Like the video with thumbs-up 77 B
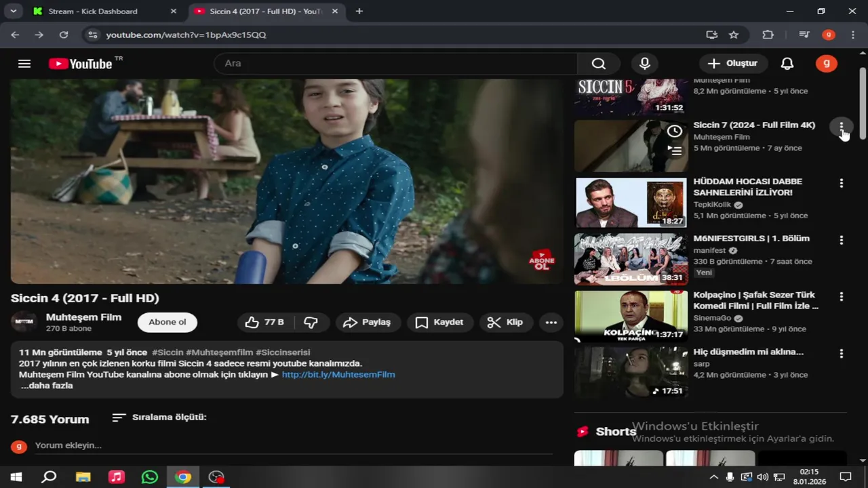The height and width of the screenshot is (488, 868). [264, 322]
